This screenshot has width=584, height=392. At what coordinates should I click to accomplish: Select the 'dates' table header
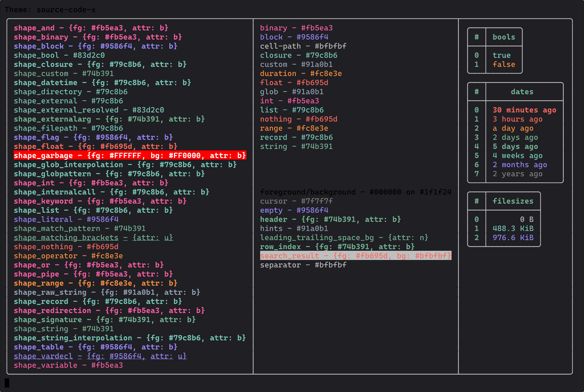click(x=522, y=92)
